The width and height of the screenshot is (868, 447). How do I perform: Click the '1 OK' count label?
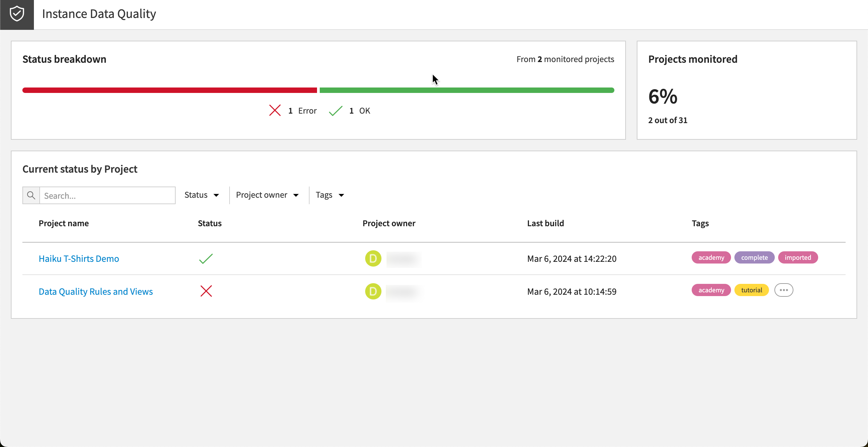point(360,111)
